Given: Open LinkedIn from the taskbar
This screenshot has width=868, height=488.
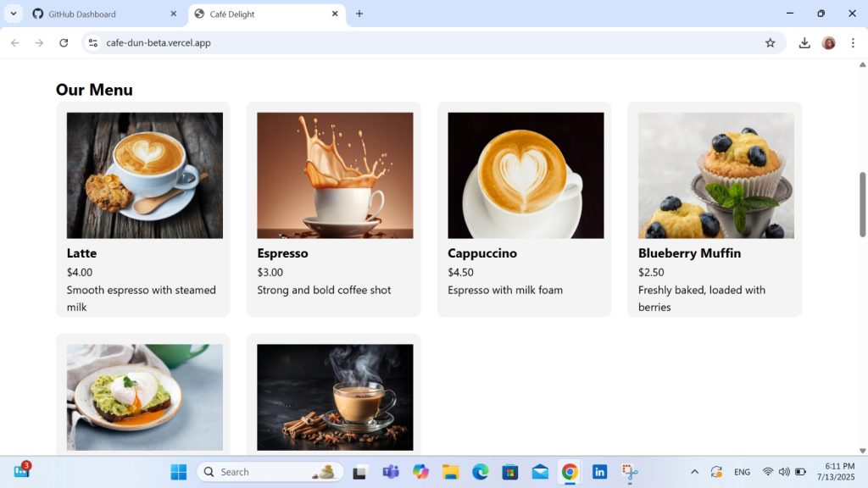Looking at the screenshot, I should pos(599,472).
